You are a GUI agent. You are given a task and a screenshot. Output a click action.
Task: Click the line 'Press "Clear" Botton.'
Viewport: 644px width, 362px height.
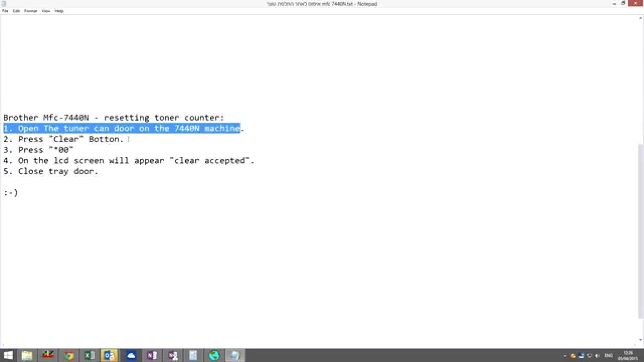(63, 139)
